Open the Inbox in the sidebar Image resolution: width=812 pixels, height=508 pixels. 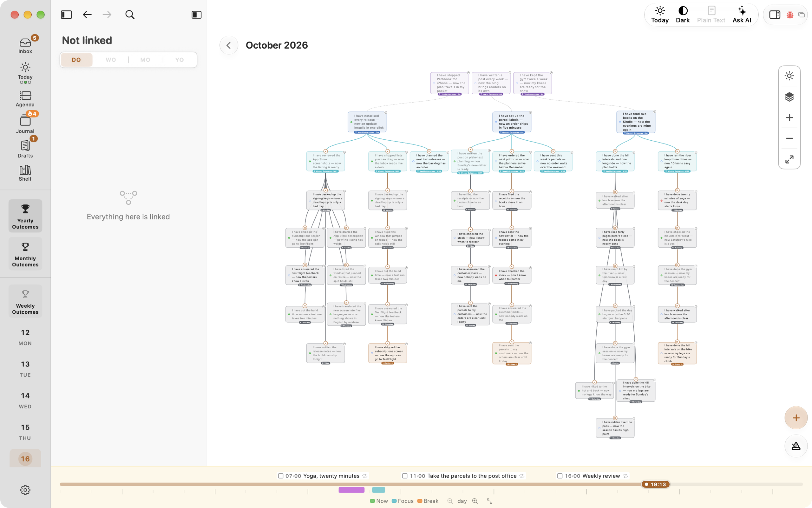click(x=25, y=45)
